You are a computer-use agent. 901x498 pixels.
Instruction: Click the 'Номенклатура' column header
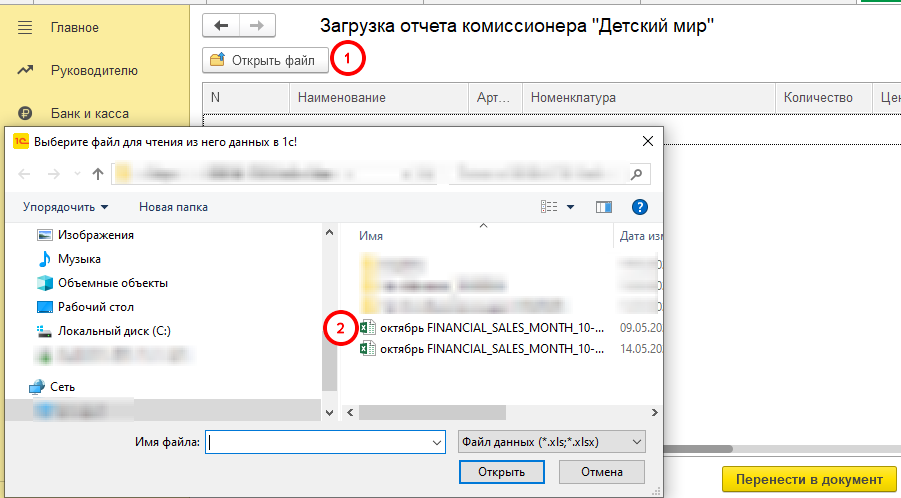click(649, 98)
